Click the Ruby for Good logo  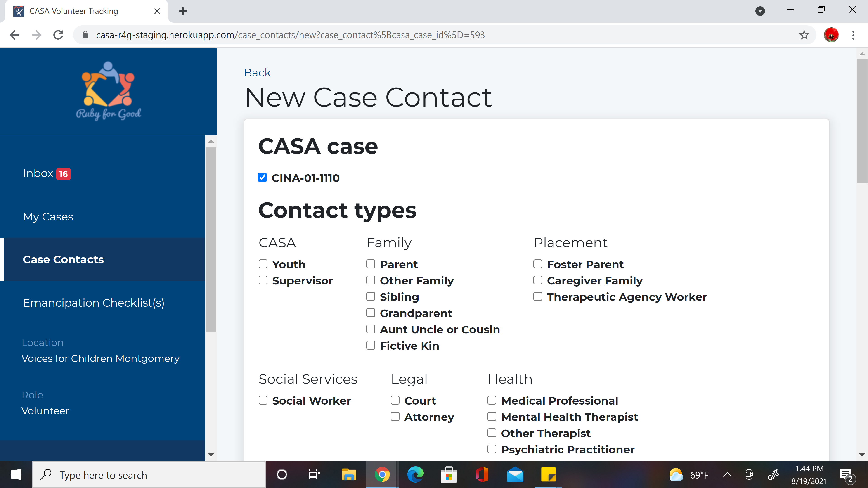pyautogui.click(x=108, y=91)
